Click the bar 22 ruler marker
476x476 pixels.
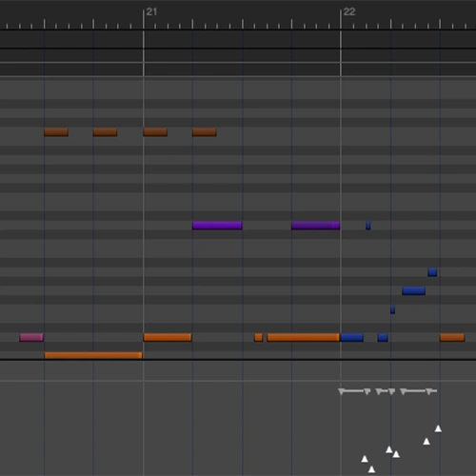coord(349,12)
